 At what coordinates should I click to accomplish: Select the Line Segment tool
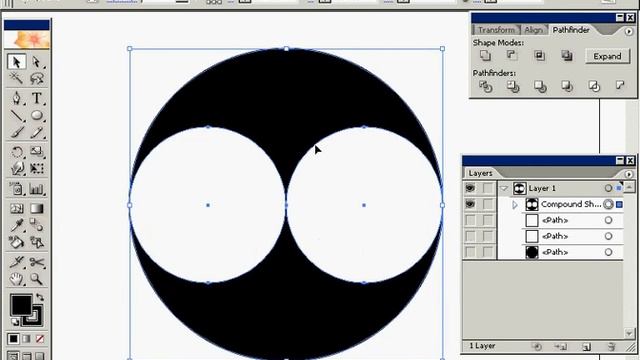[16, 116]
